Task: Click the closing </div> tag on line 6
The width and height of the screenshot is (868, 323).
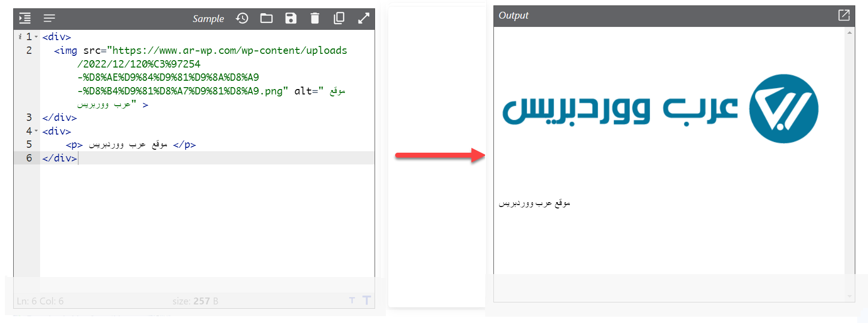Action: [x=60, y=158]
